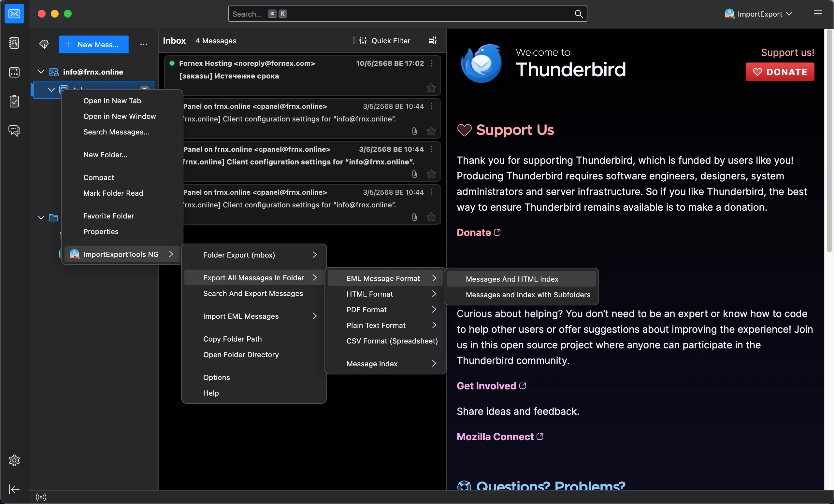The image size is (834, 504).
Task: Collapse the spaces toolbar arrow icon
Action: click(14, 489)
